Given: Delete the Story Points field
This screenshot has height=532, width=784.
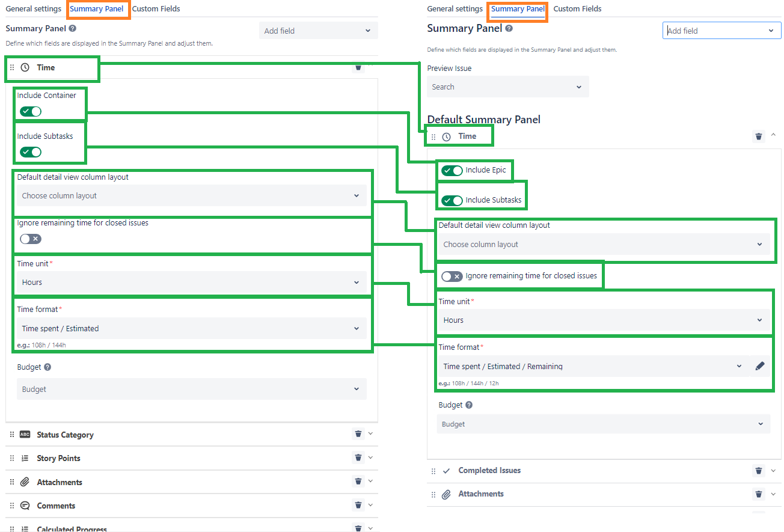Looking at the screenshot, I should 358,457.
